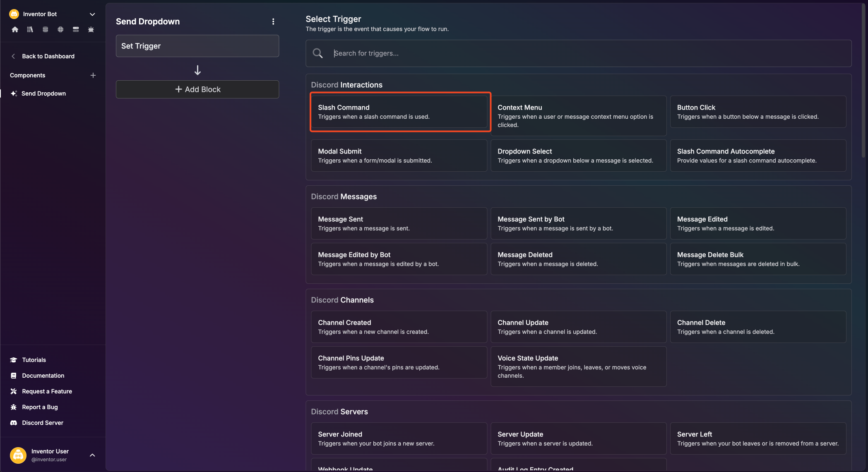This screenshot has width=868, height=472.
Task: Open the home icon in sidebar
Action: point(15,29)
